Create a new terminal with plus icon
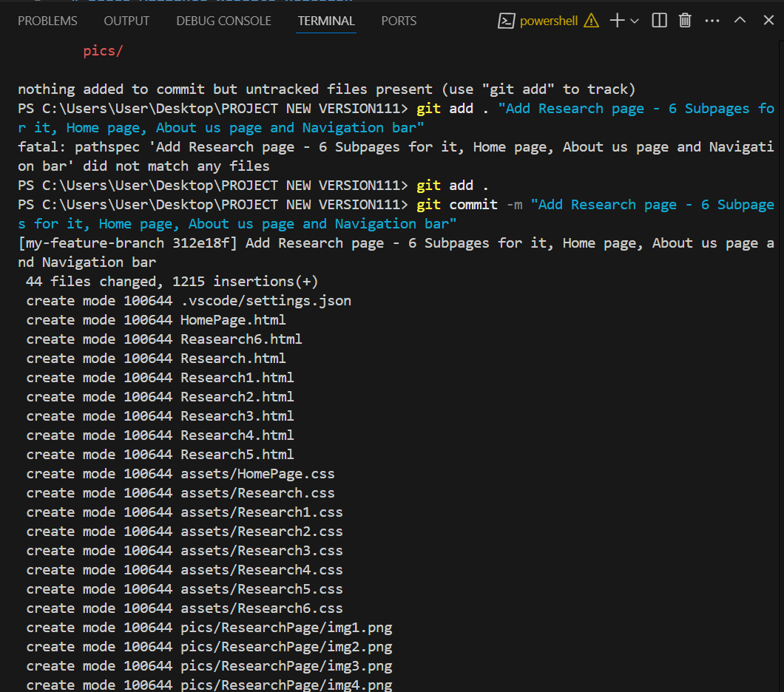Image resolution: width=784 pixels, height=692 pixels. pos(617,21)
